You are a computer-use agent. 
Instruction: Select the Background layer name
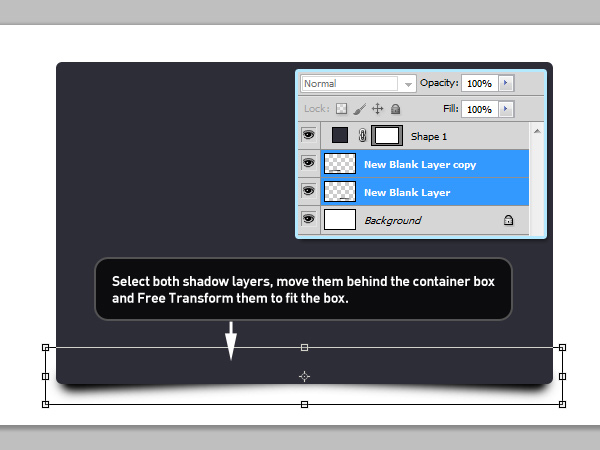tap(393, 220)
